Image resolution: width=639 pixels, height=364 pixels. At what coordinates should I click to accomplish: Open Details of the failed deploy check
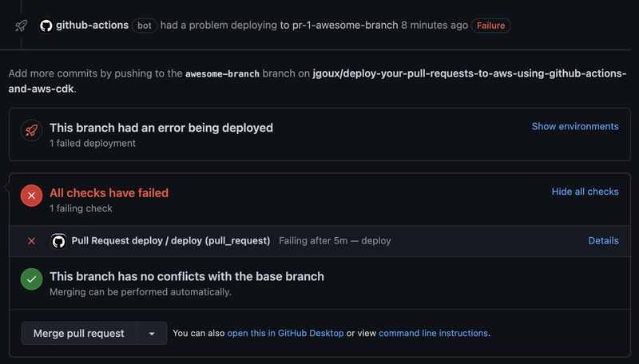pos(603,241)
